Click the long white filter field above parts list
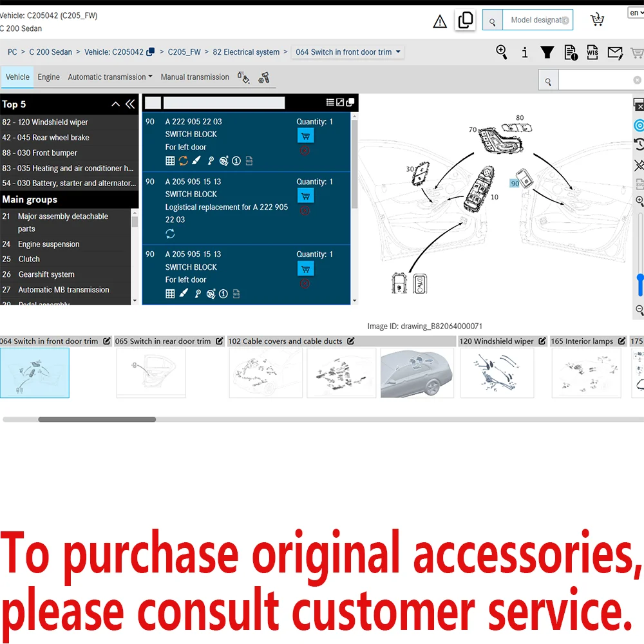Image resolution: width=644 pixels, height=644 pixels. pyautogui.click(x=224, y=102)
